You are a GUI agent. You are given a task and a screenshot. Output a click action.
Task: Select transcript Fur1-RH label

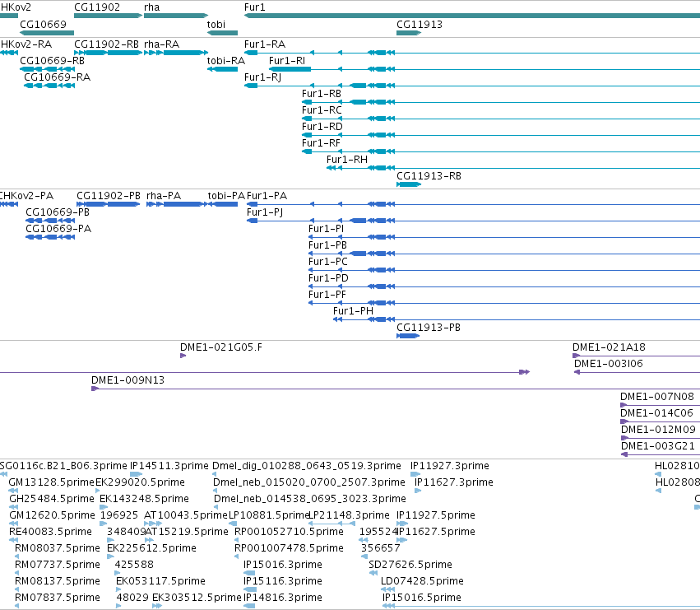[347, 160]
